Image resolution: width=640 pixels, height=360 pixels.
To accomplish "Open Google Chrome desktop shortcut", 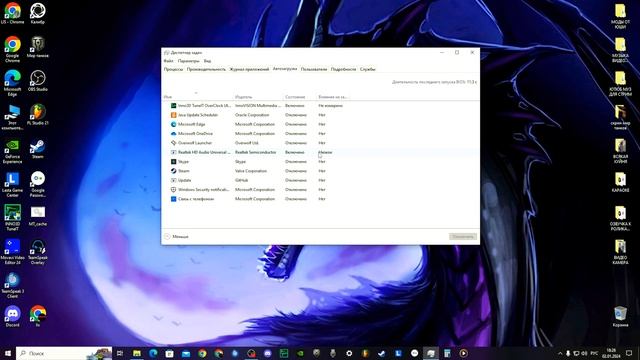I will click(12, 49).
